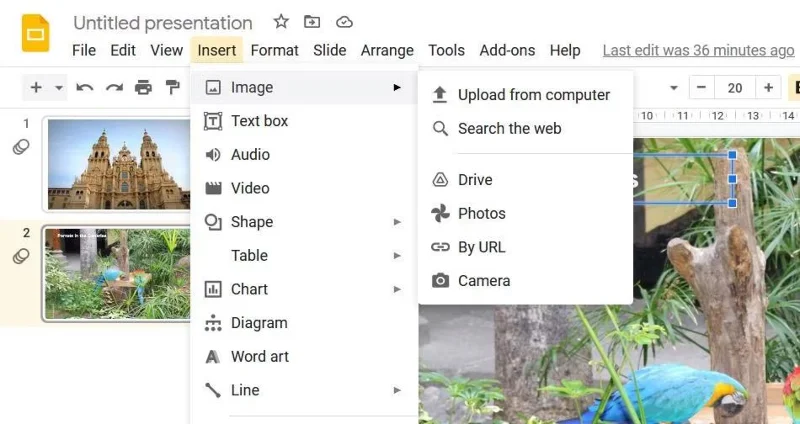Choose Word art from Insert menu
This screenshot has height=424, width=800.
[x=305, y=357]
